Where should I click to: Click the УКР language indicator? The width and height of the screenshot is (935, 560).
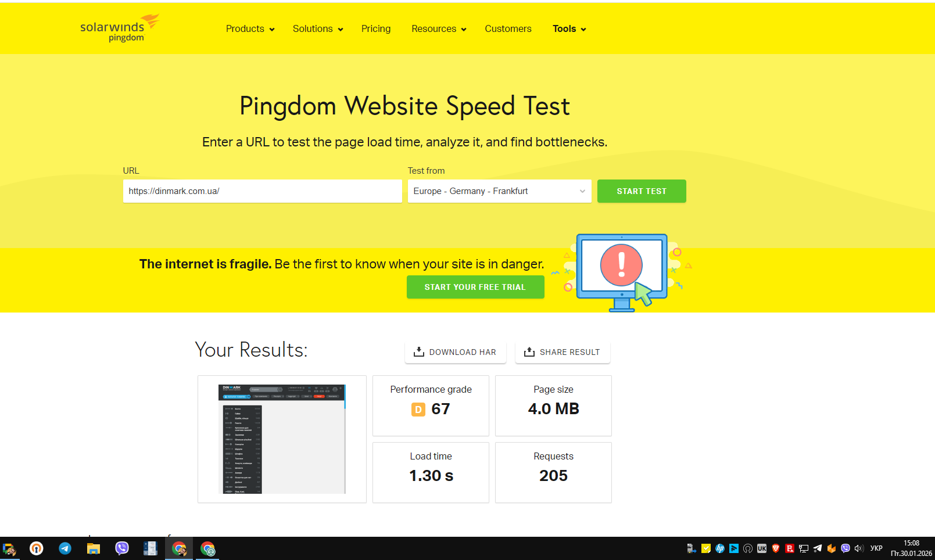pyautogui.click(x=876, y=548)
